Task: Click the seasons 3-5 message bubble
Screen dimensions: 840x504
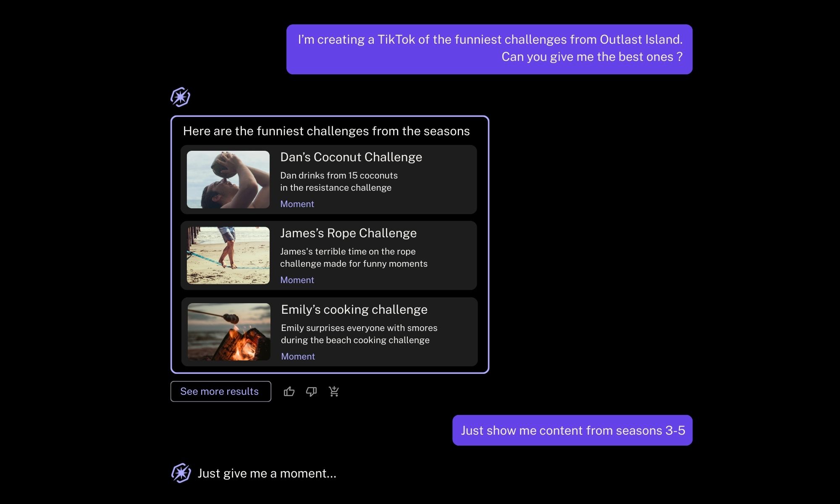Action: 572,430
